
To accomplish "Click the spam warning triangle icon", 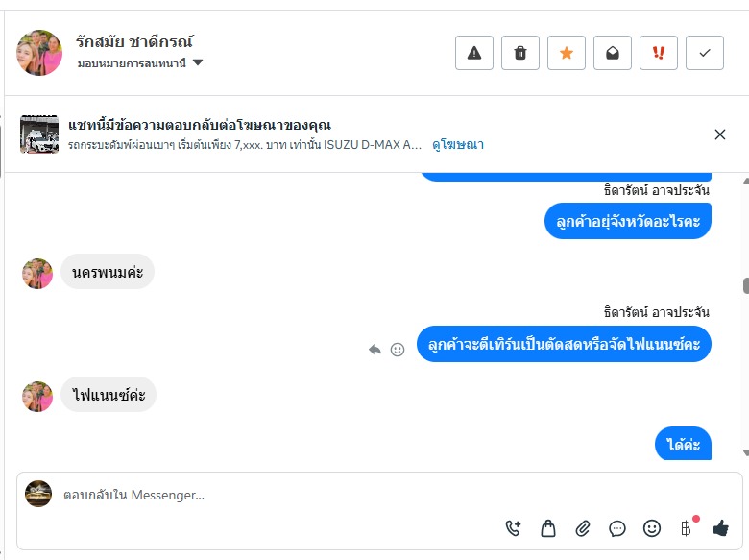I will (473, 53).
